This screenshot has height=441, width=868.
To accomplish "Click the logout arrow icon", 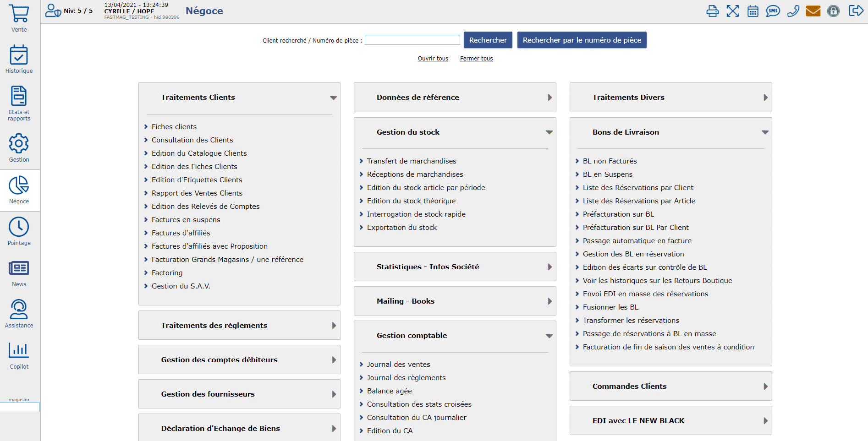I will tap(856, 11).
